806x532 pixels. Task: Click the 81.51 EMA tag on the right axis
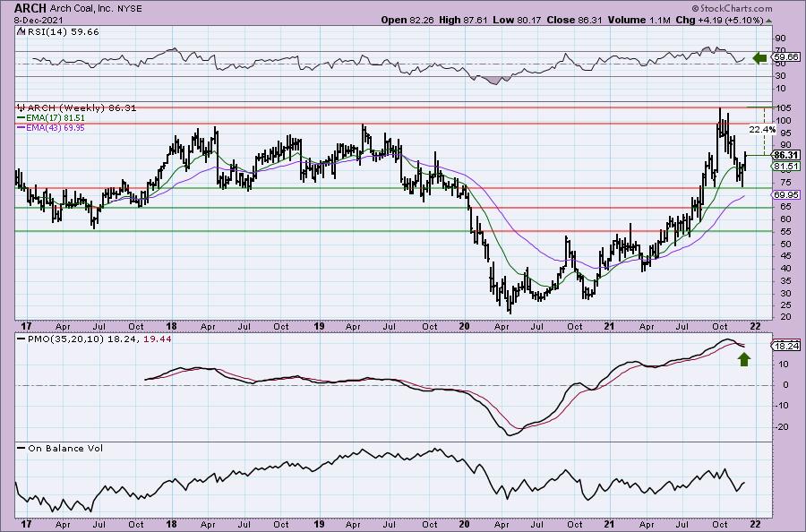coord(786,166)
